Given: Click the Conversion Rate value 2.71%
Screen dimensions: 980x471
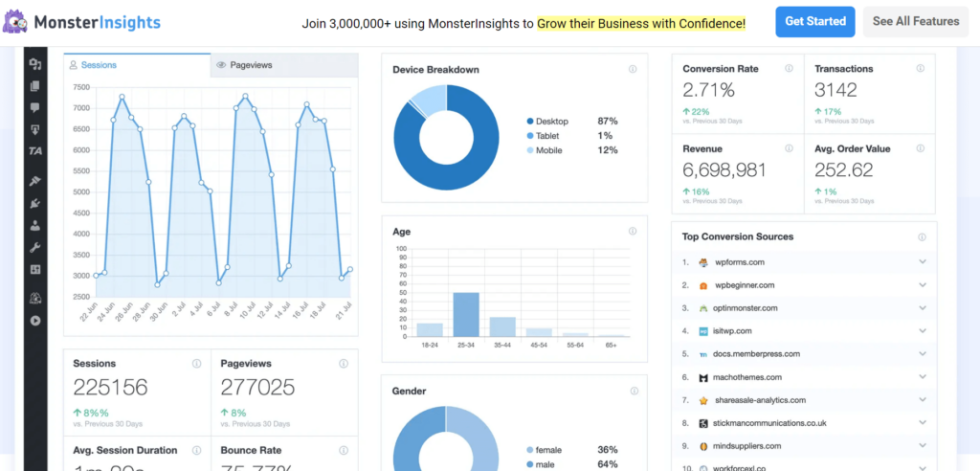Looking at the screenshot, I should 709,90.
